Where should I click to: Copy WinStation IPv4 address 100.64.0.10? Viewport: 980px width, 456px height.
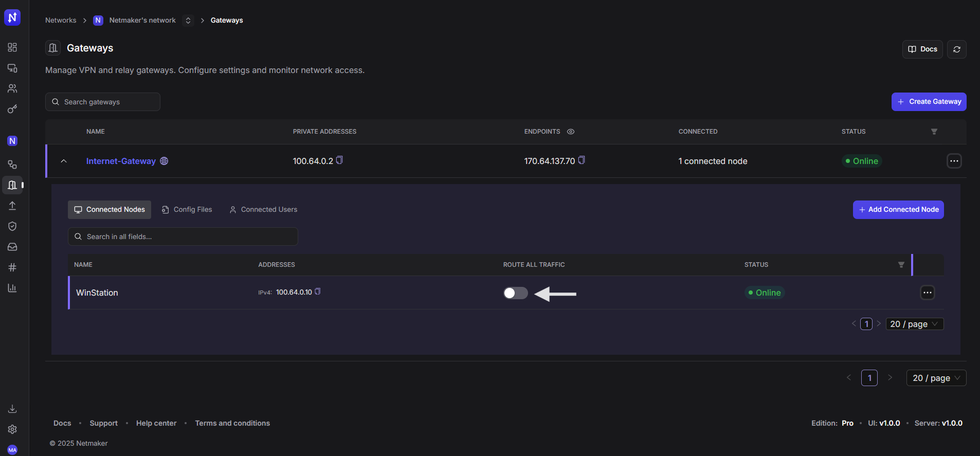[x=318, y=291]
